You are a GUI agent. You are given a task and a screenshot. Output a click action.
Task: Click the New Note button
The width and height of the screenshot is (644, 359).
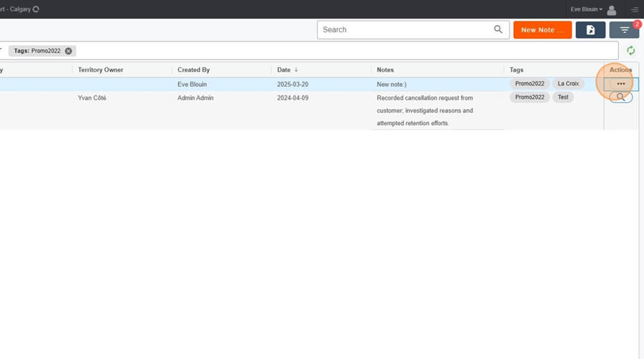[x=542, y=30]
